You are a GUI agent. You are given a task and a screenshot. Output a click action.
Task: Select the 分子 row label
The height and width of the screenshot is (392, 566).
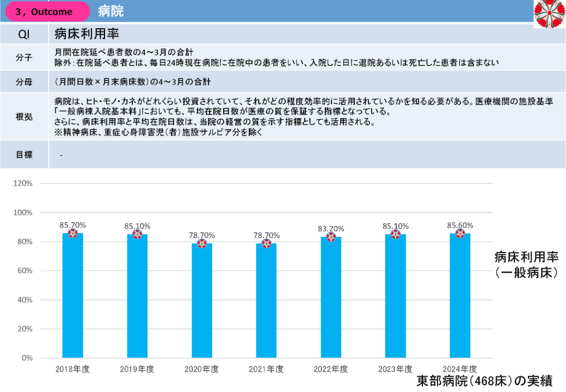click(23, 57)
